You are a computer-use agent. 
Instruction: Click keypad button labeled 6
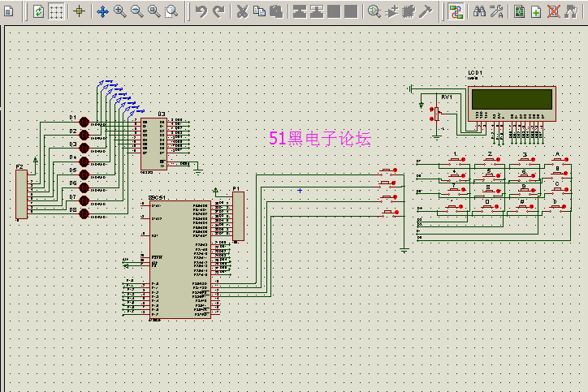coord(525,176)
